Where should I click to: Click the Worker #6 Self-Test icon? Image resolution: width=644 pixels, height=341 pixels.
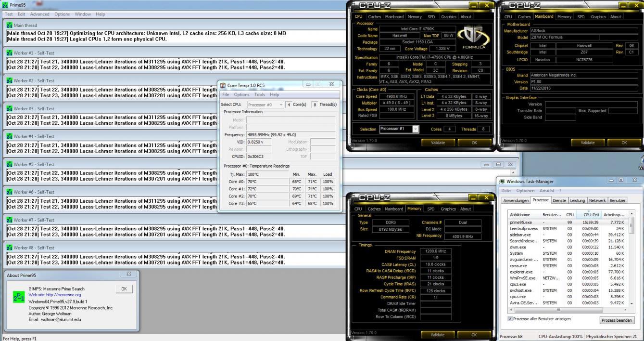[x=10, y=192]
